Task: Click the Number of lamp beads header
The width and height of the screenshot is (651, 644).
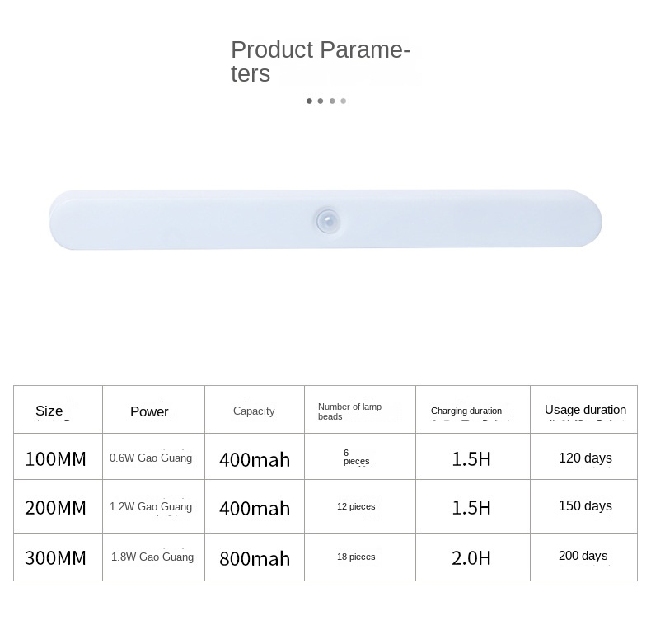Action: point(349,411)
